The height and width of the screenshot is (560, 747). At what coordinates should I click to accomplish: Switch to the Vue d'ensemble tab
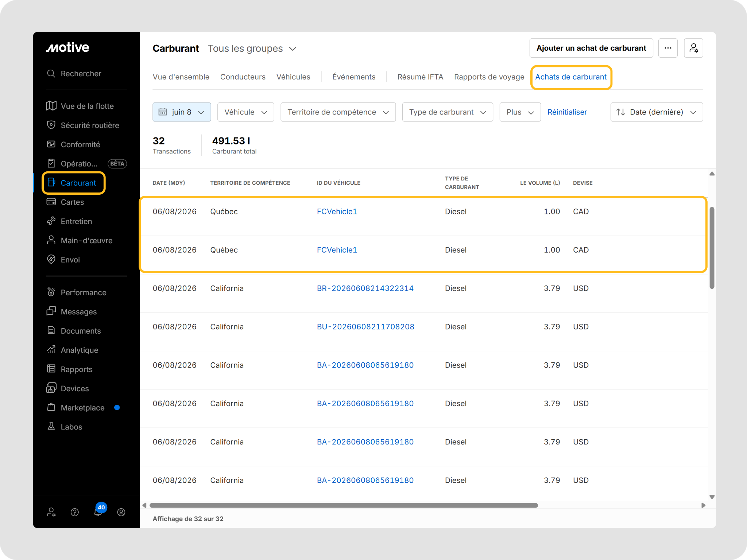point(181,77)
